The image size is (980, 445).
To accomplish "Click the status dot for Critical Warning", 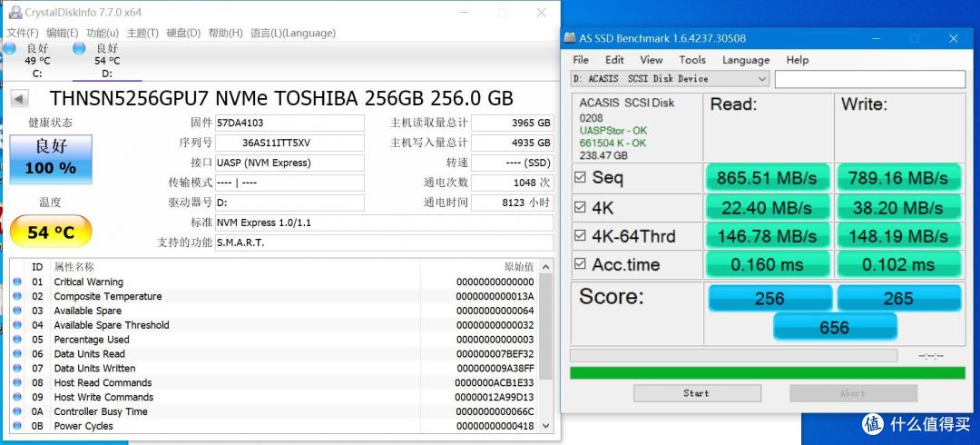I will pyautogui.click(x=17, y=282).
